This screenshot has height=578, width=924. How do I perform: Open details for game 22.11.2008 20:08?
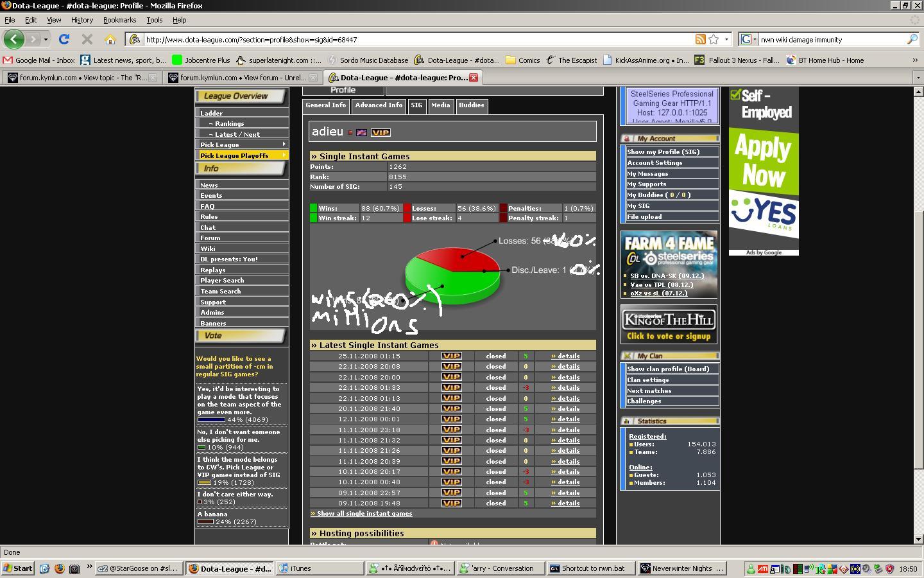click(x=565, y=367)
